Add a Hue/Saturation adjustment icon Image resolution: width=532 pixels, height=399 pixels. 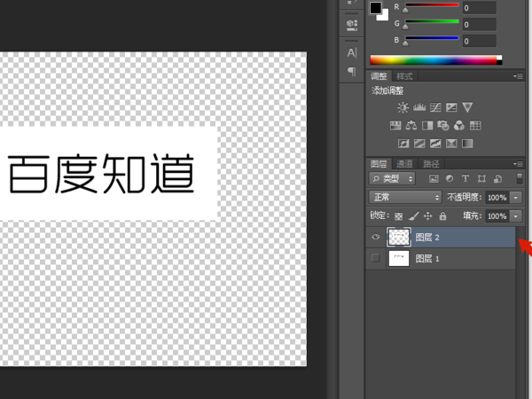[x=395, y=126]
